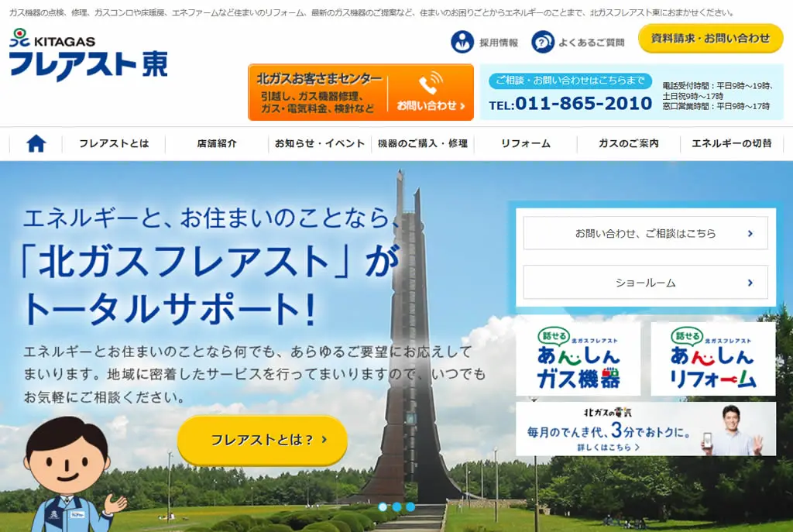793x532 pixels.
Task: Select the first carousel slide dot
Action: click(383, 506)
